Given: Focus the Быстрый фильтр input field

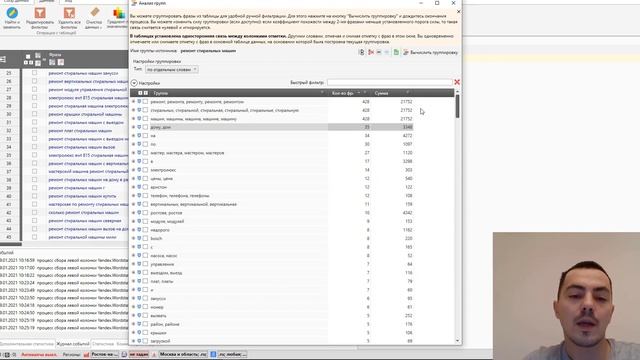Looking at the screenshot, I should click(390, 82).
